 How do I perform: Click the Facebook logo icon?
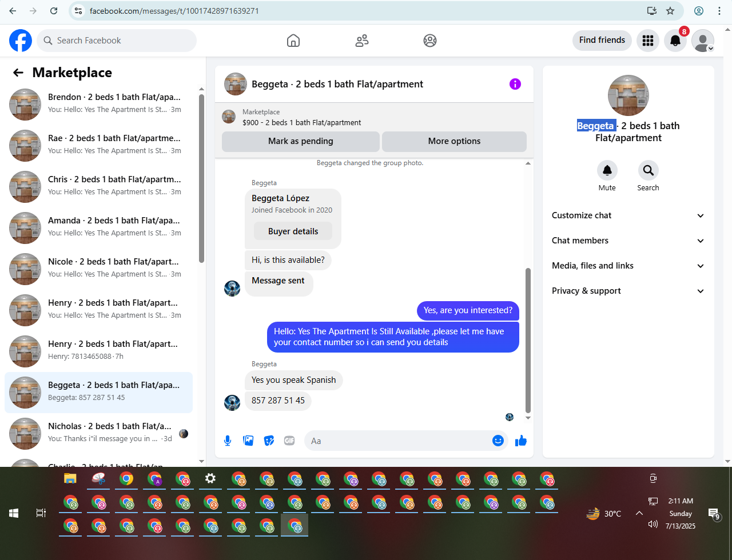[21, 41]
